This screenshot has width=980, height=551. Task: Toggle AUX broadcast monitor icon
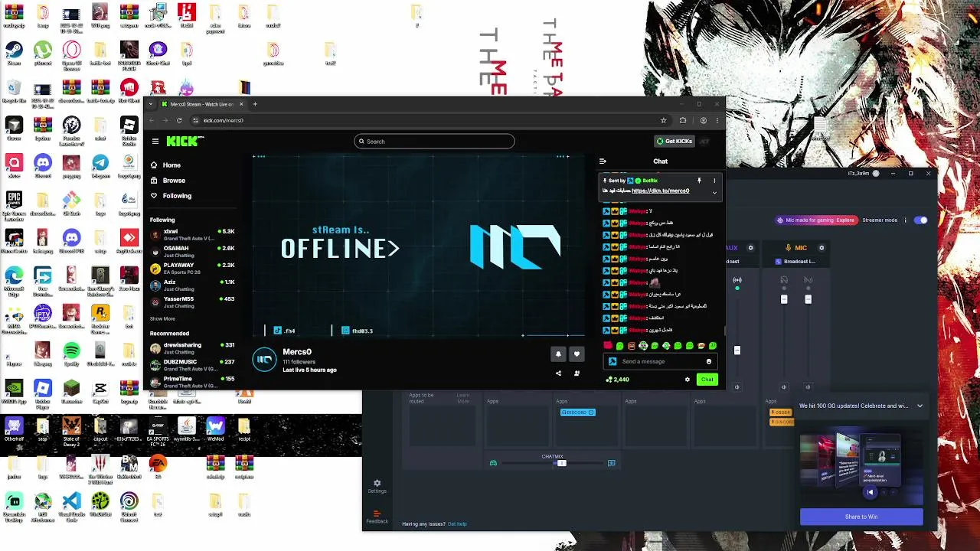(737, 280)
